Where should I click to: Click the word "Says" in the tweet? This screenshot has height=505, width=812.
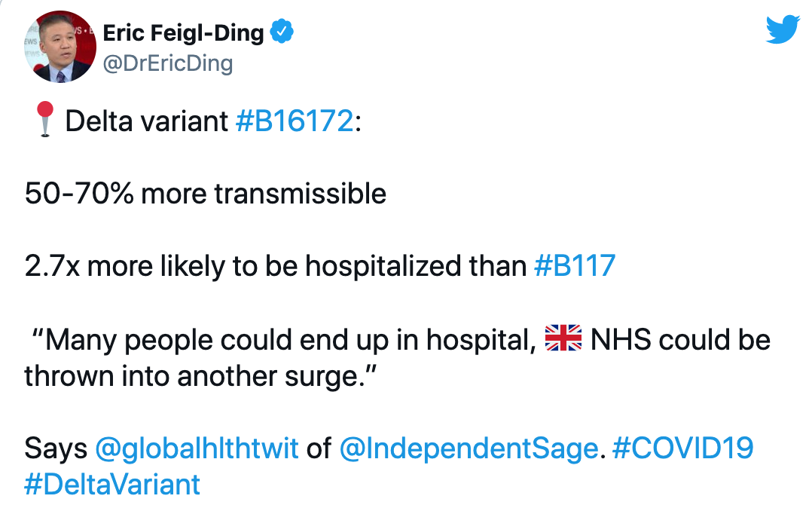point(56,448)
